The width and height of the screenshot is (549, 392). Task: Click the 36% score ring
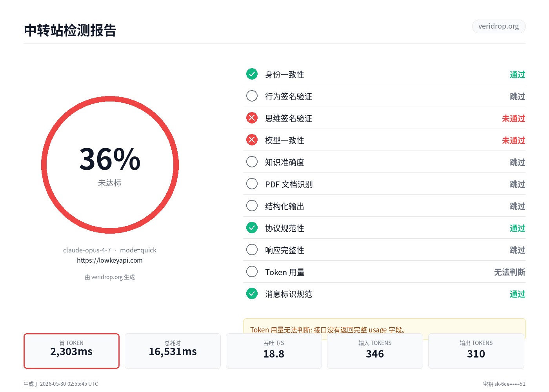pos(110,165)
